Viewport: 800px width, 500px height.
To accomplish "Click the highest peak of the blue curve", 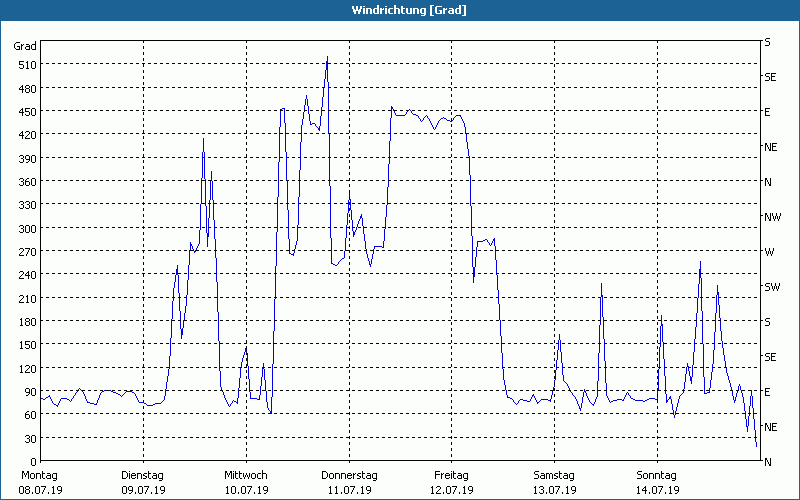I will 327,58.
